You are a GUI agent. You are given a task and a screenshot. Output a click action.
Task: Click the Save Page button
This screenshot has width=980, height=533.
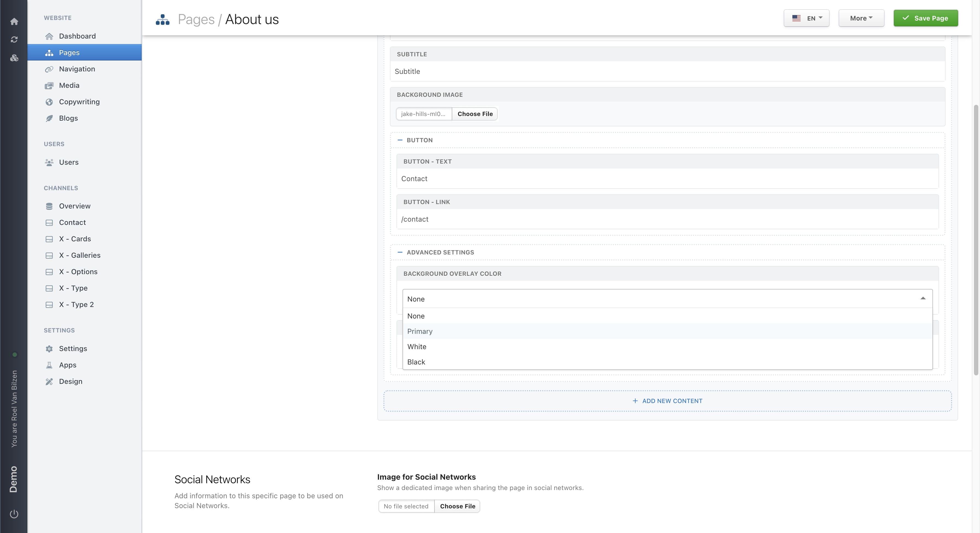tap(925, 18)
